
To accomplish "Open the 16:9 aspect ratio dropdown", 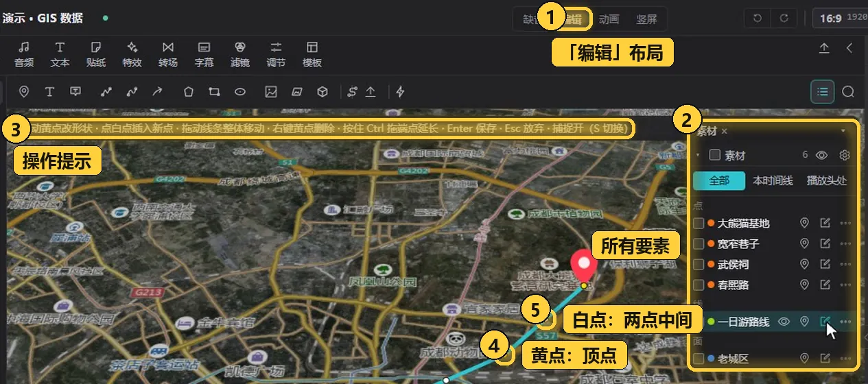I will [x=840, y=19].
